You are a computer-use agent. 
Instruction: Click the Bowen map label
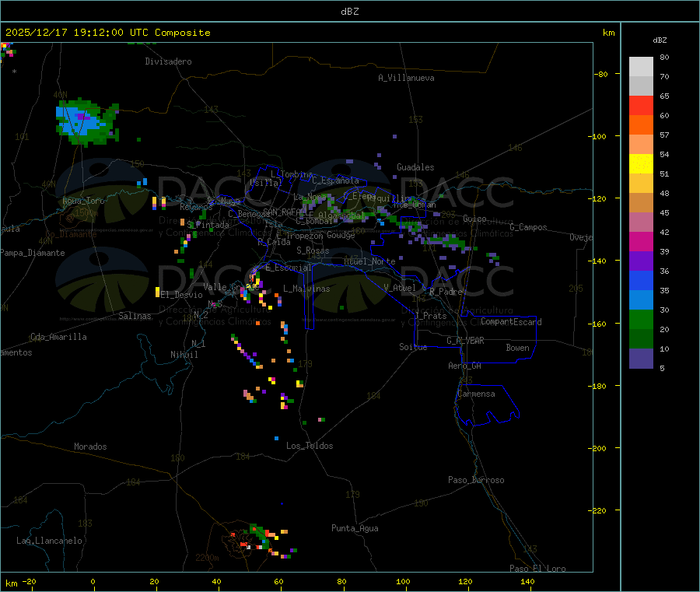[517, 348]
